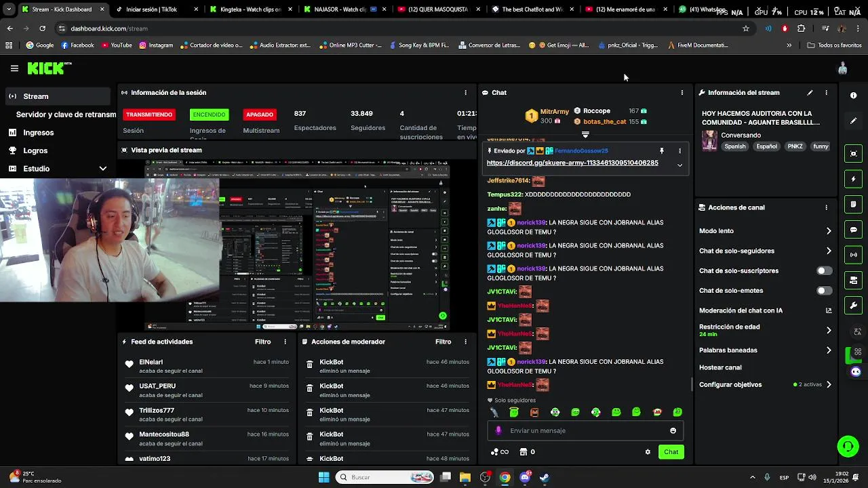This screenshot has height=488, width=868.
Task: Expand Palabras baneadas settings
Action: (829, 350)
